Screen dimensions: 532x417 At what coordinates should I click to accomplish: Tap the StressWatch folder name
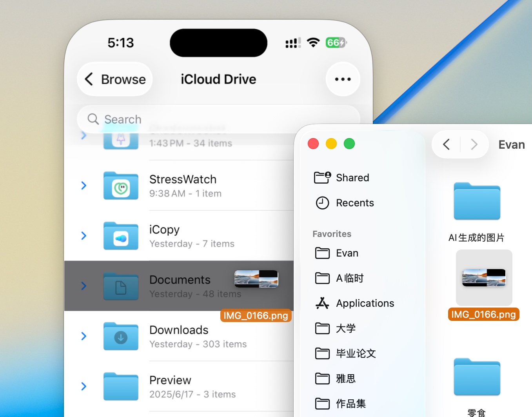183,179
